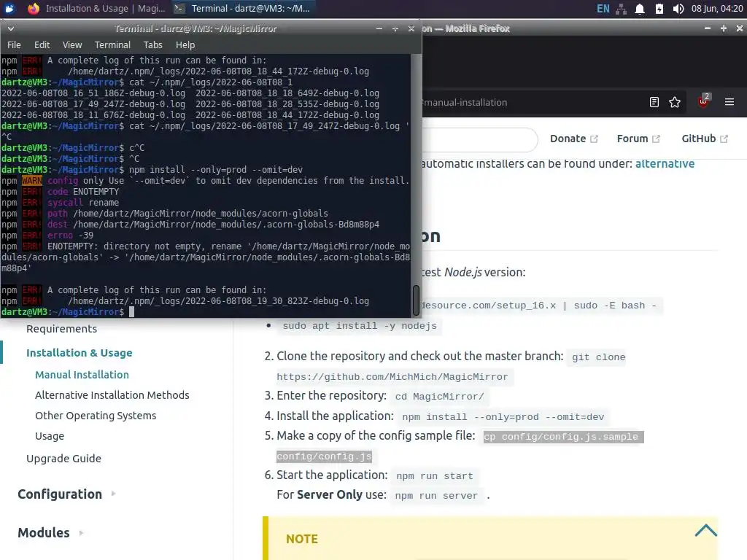The image size is (747, 560).
Task: Open the Donate link
Action: click(x=568, y=139)
